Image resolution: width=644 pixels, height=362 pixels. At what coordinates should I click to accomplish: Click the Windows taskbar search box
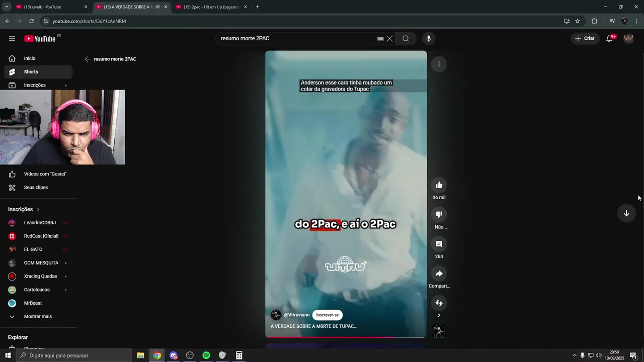tap(73, 355)
